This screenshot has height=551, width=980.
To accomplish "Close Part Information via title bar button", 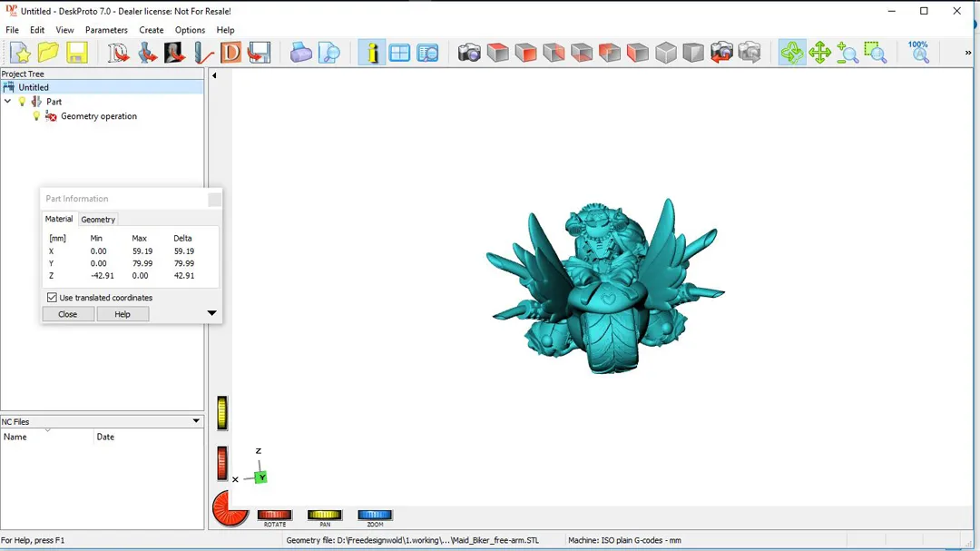I will pyautogui.click(x=214, y=199).
